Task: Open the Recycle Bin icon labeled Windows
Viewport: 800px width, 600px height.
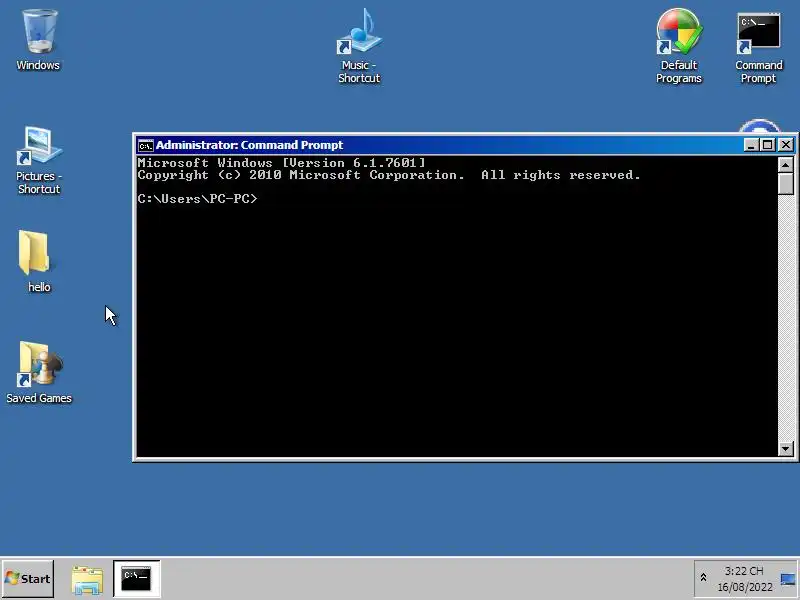Action: [x=38, y=39]
